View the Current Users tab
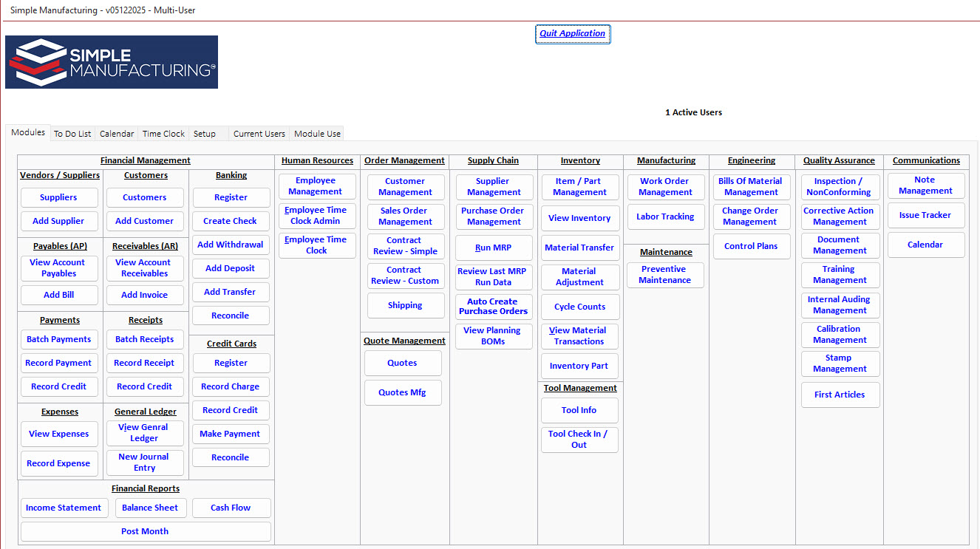 coord(259,134)
